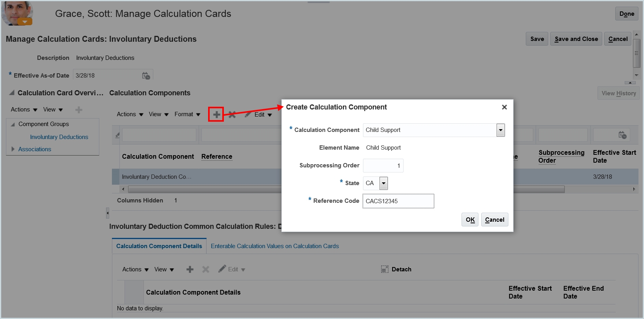Open the Calculation Component dropdown list
This screenshot has height=319, width=644.
[x=501, y=130]
